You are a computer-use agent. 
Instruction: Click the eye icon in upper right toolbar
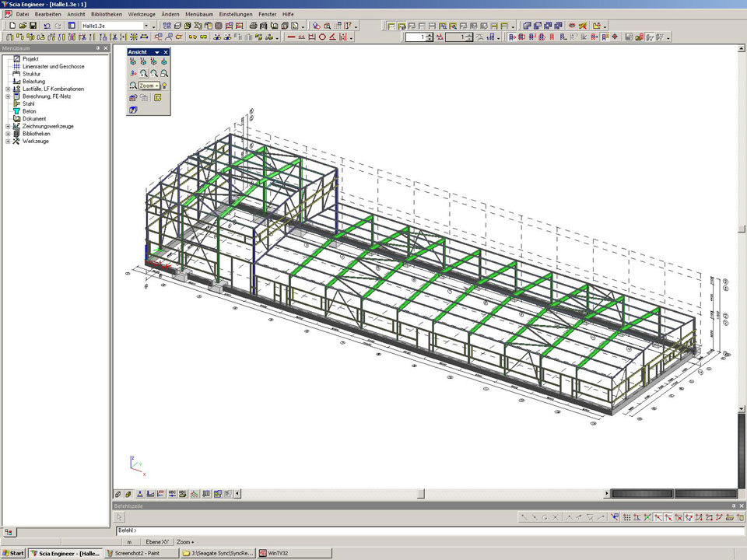click(572, 26)
